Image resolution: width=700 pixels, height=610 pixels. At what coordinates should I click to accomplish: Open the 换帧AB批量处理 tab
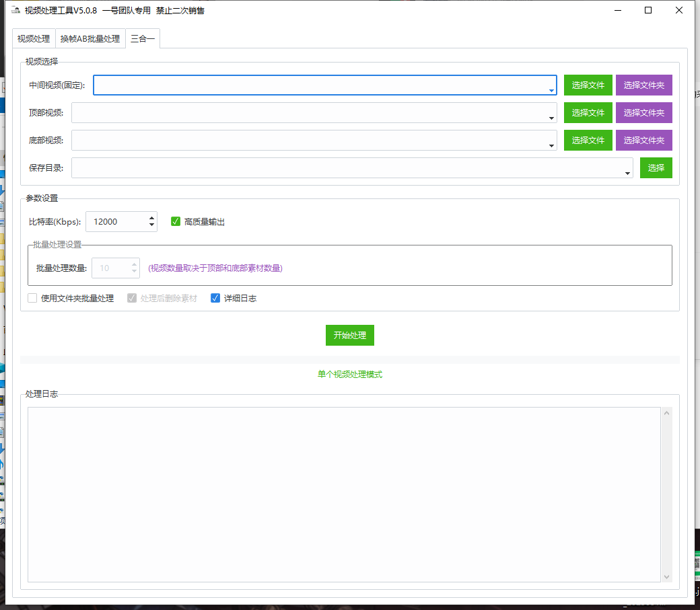[90, 39]
